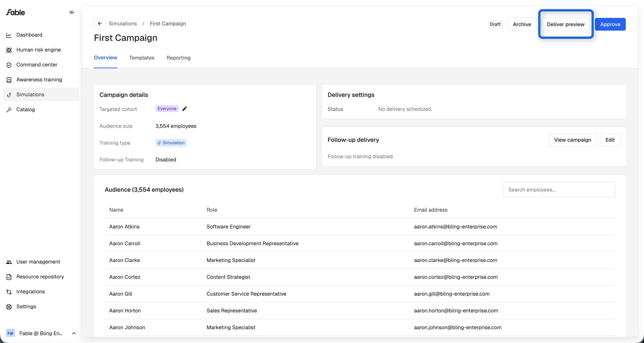Viewport: 644px width, 343px height.
Task: Click the Command center shield icon
Action: coord(9,65)
